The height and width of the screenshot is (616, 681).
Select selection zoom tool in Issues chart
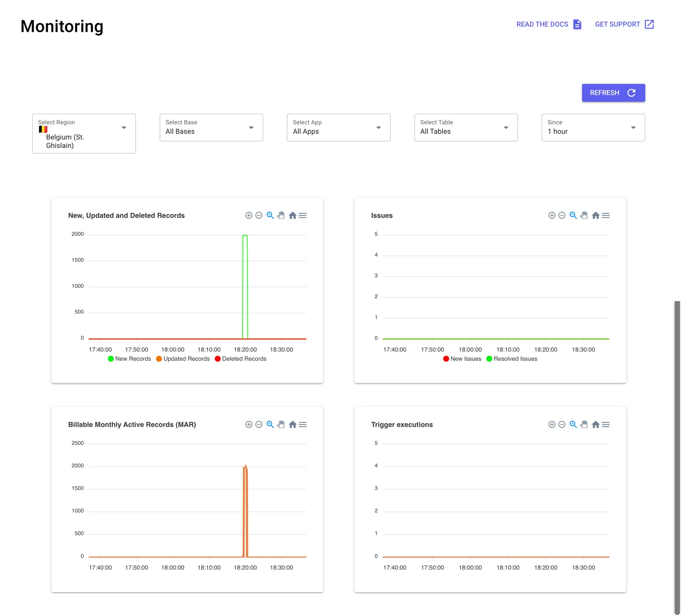point(573,215)
